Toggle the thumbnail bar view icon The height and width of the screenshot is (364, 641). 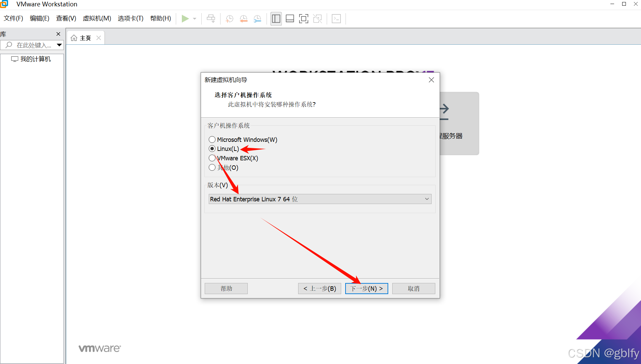point(290,18)
